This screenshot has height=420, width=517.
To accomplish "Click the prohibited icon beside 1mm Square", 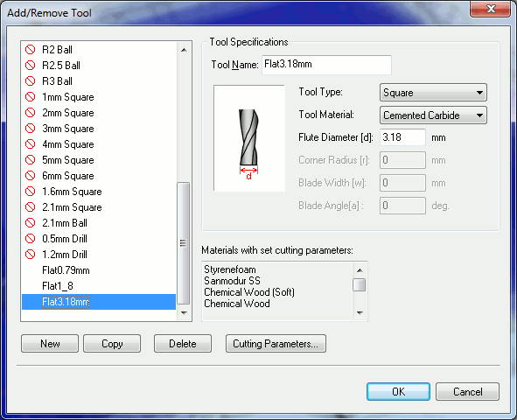I will point(30,97).
